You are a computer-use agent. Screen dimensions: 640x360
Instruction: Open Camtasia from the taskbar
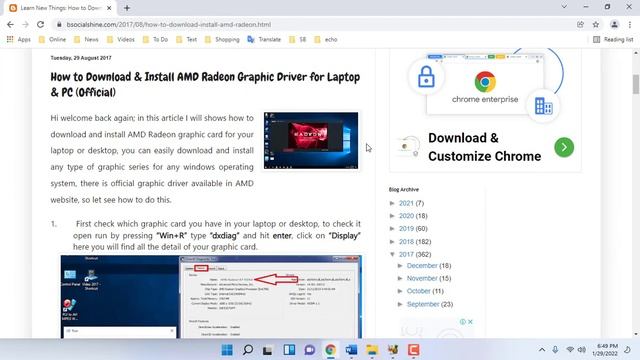coord(413,350)
